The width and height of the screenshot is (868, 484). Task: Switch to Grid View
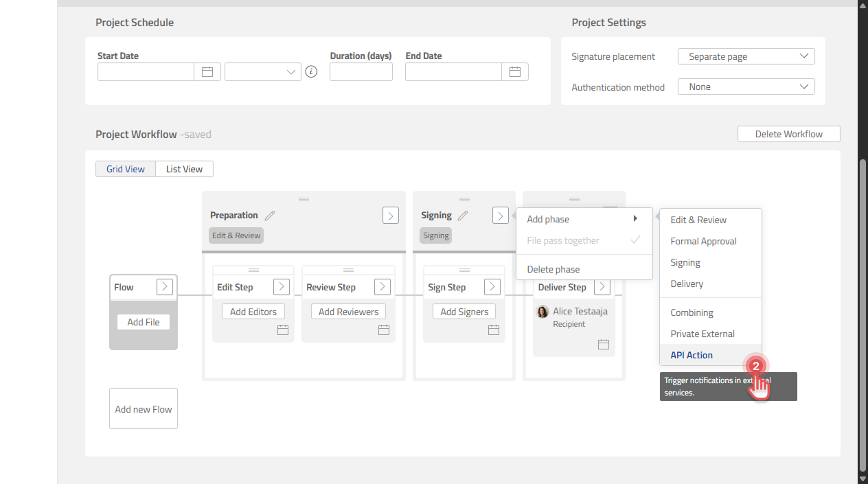pyautogui.click(x=126, y=169)
